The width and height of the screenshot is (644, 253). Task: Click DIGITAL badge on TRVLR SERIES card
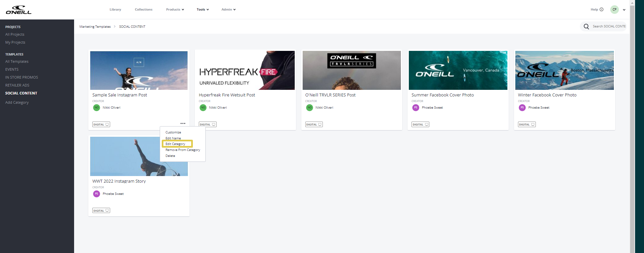(314, 125)
